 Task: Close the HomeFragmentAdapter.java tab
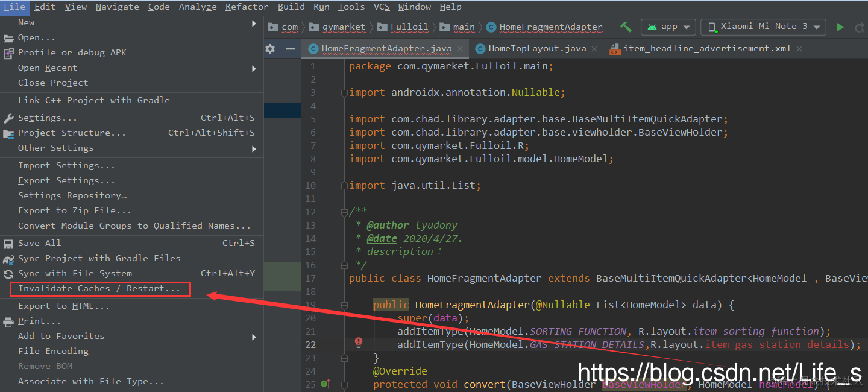click(x=460, y=49)
